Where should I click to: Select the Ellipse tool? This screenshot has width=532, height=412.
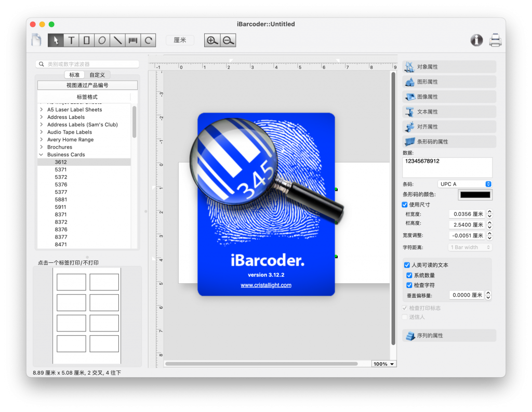click(x=102, y=41)
